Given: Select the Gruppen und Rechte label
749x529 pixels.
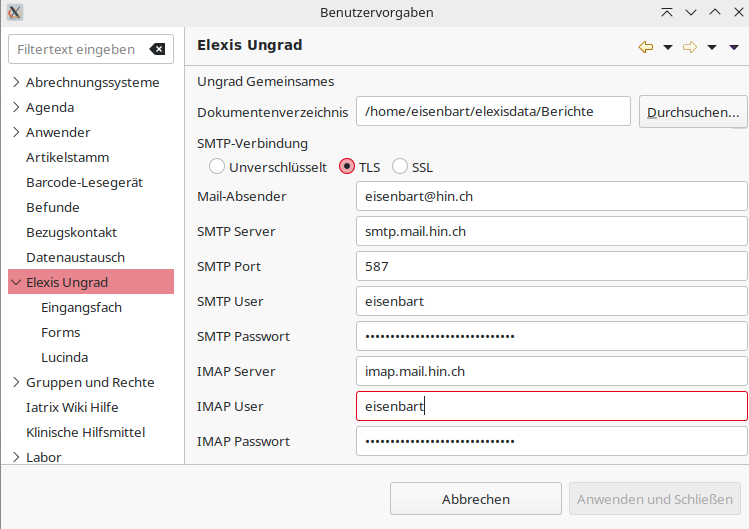Looking at the screenshot, I should coord(90,382).
